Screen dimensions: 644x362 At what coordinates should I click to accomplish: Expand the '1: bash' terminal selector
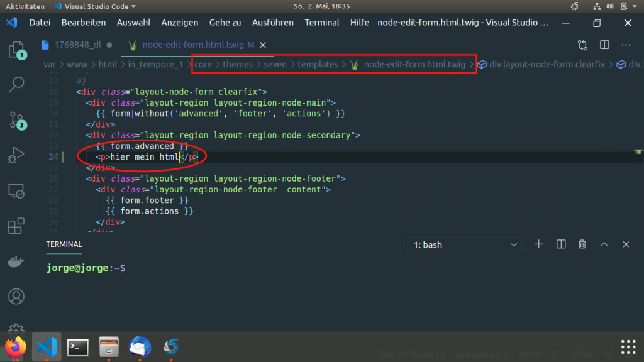click(465, 244)
